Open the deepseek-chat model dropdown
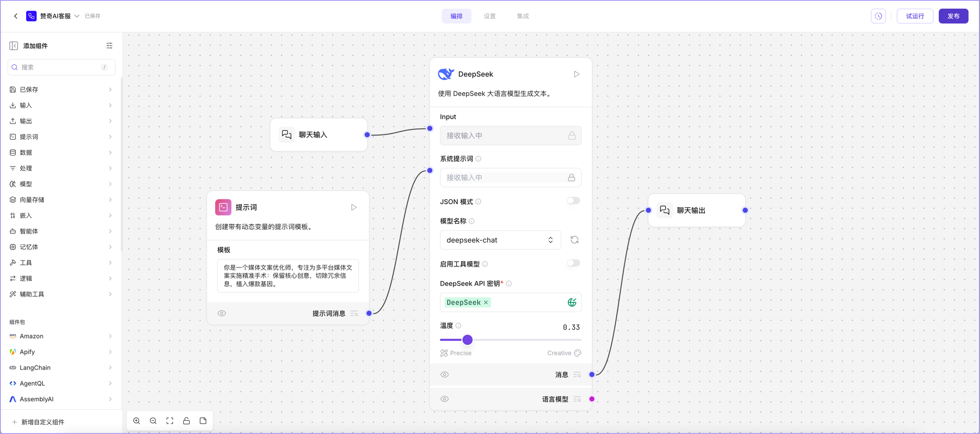This screenshot has height=434, width=980. 500,240
